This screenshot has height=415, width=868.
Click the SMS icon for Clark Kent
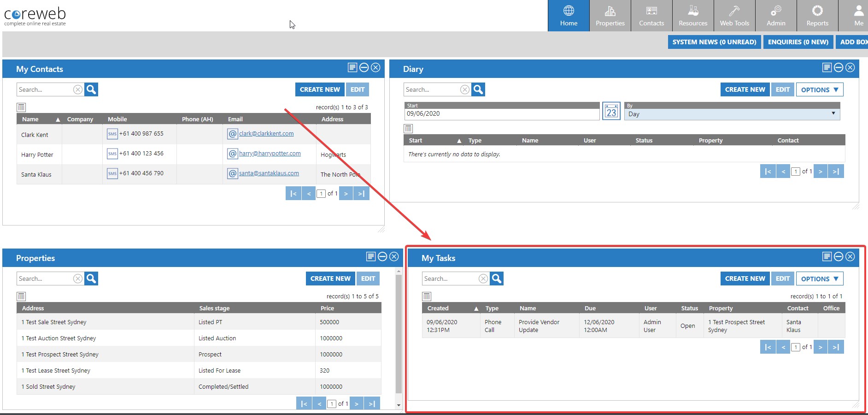(112, 134)
